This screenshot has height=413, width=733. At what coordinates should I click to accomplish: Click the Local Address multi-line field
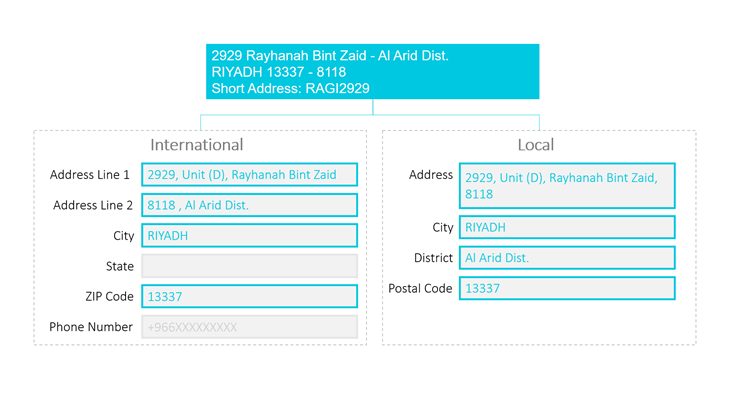[x=566, y=186]
